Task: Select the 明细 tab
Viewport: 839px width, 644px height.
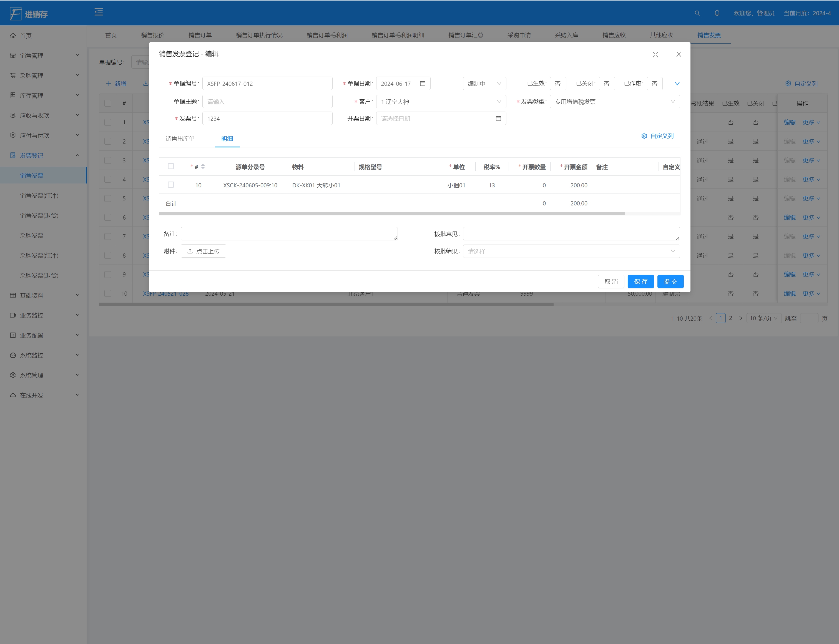Action: click(x=227, y=139)
